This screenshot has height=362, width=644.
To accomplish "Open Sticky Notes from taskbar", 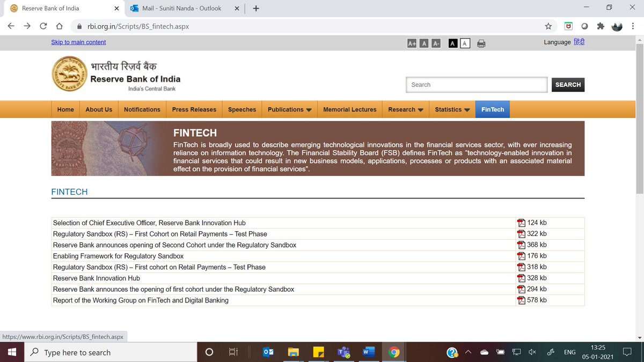I will 318,352.
